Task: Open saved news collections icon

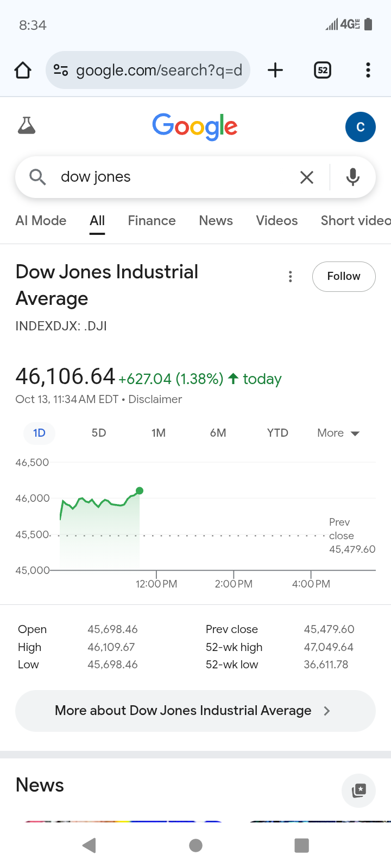Action: (358, 790)
